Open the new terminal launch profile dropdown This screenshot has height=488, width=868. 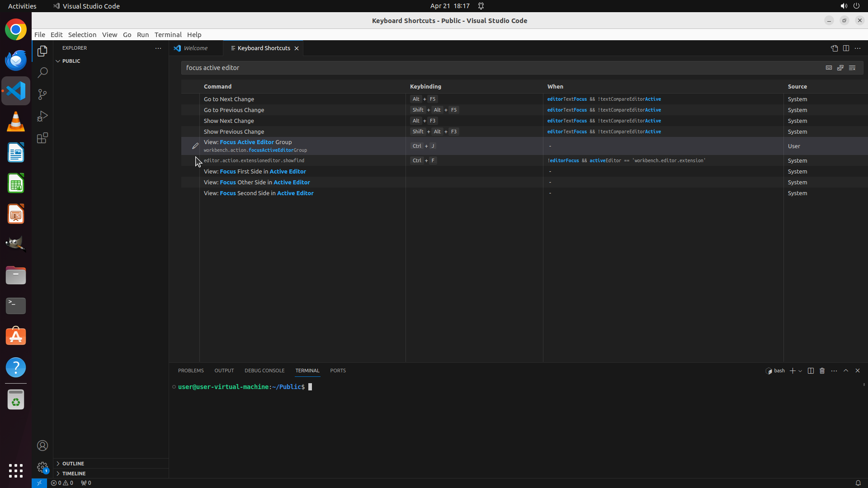(800, 371)
